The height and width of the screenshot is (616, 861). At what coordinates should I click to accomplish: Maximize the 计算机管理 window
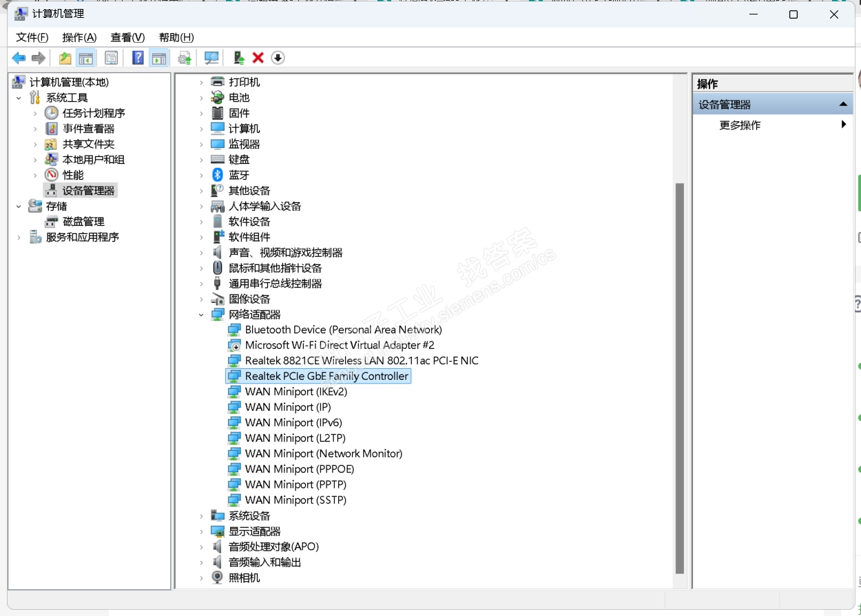click(x=793, y=14)
